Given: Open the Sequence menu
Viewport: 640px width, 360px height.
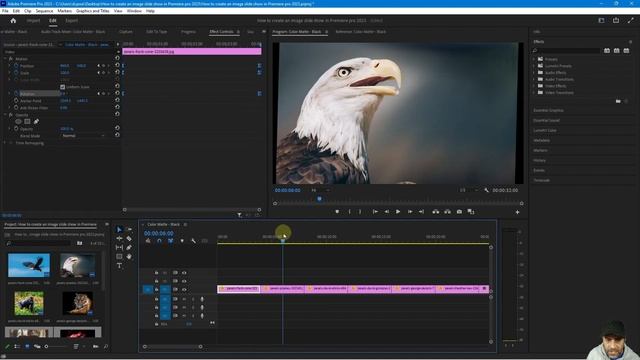Looking at the screenshot, I should coord(44,11).
